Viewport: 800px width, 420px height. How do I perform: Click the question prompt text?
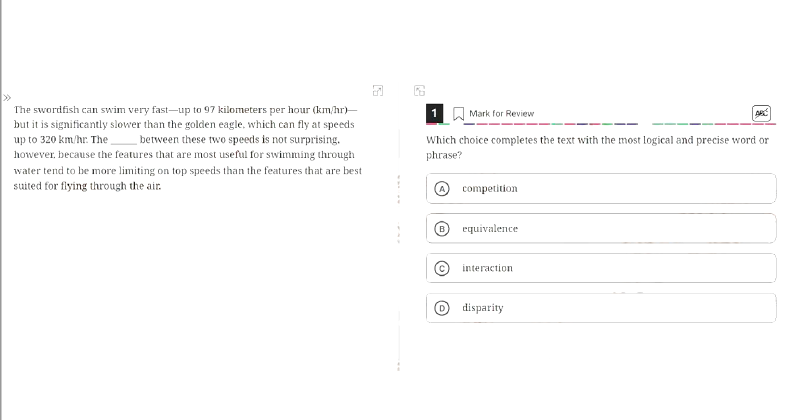tap(597, 147)
